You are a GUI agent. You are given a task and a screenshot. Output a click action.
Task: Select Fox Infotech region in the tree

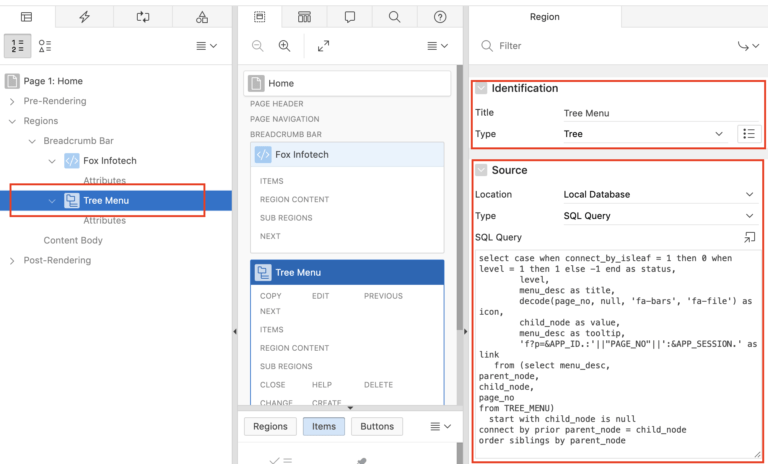110,161
